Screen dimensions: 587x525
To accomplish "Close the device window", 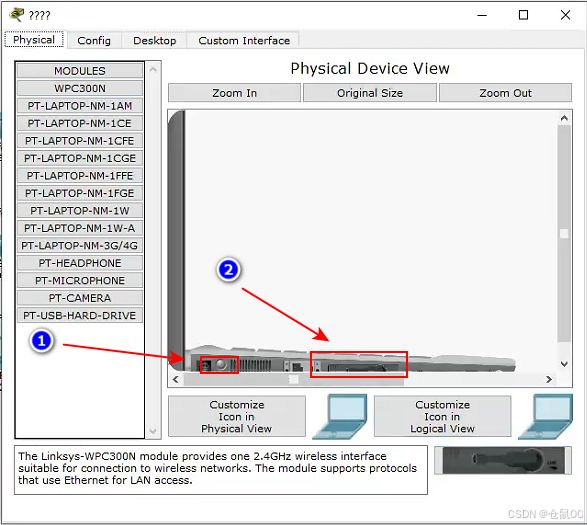I will [x=565, y=15].
